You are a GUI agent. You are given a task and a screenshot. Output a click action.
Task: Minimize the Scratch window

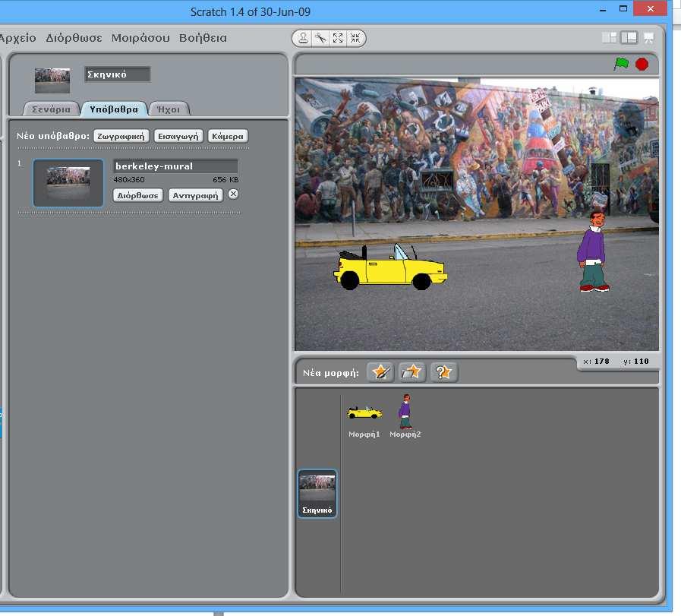click(x=603, y=10)
